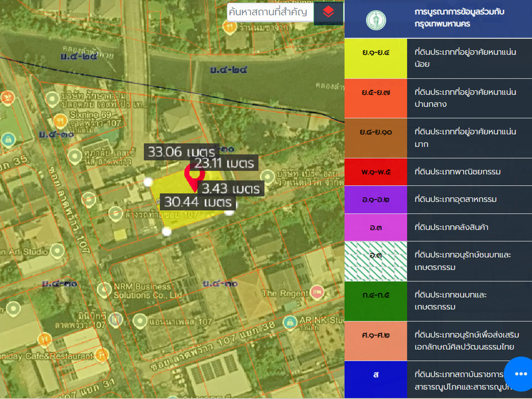Open the blue three-dots floating menu
Screen dimensions: 532x399
(520, 374)
